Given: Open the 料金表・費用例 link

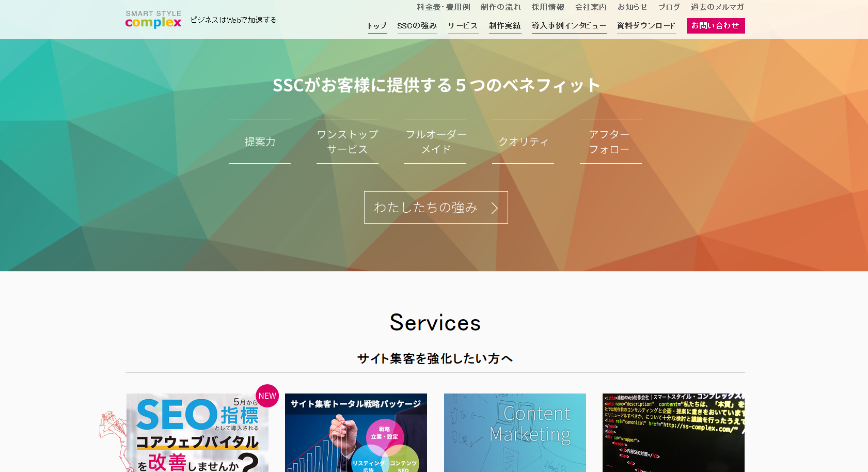Looking at the screenshot, I should 444,7.
